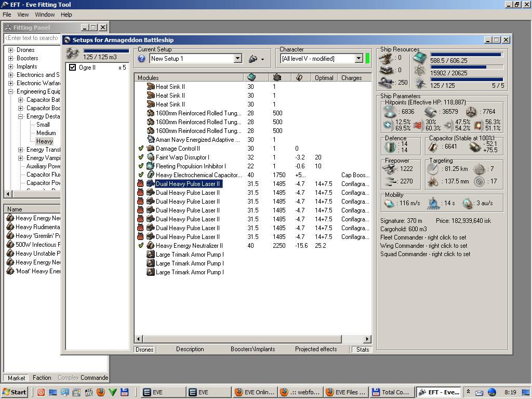Click the speed icon showing 116 m/s
Screen dimensions: 532x399
click(389, 203)
